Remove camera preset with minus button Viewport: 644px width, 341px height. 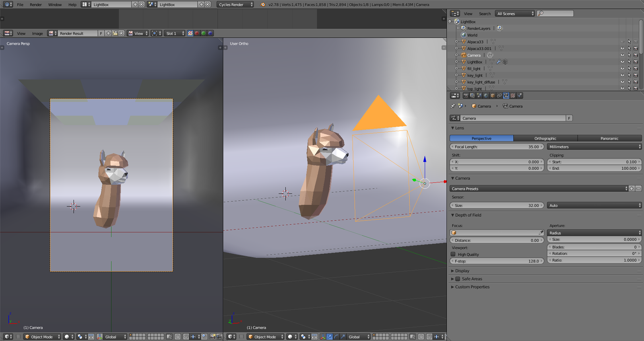[638, 189]
